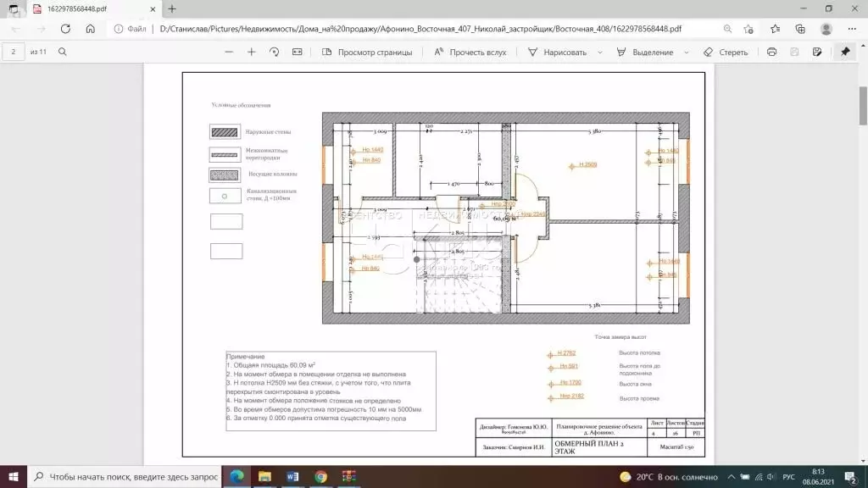Open volume control in tray
The height and width of the screenshot is (488, 868).
click(x=771, y=476)
